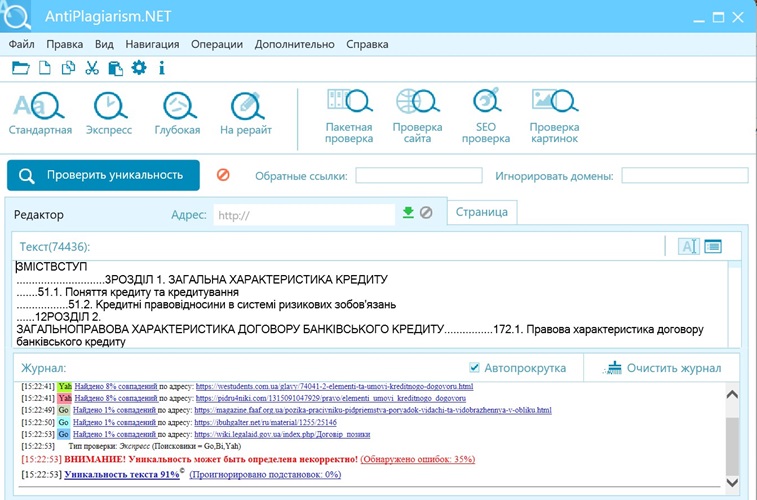Cut text with the scissors icon
Image resolution: width=757 pixels, height=500 pixels.
coord(92,68)
